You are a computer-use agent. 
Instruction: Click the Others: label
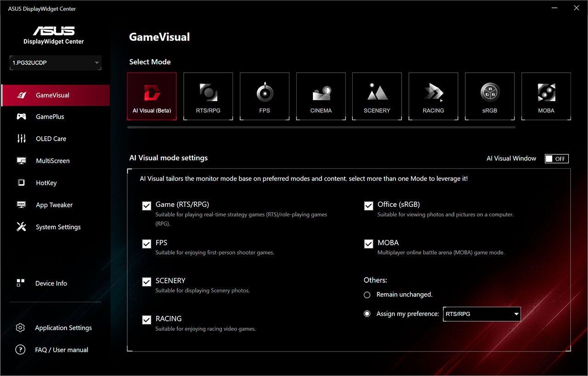[375, 280]
